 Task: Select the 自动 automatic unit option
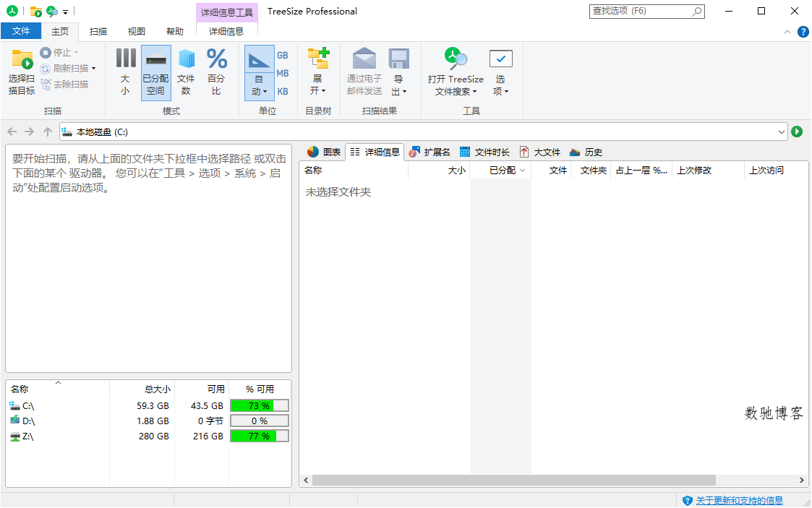(260, 72)
